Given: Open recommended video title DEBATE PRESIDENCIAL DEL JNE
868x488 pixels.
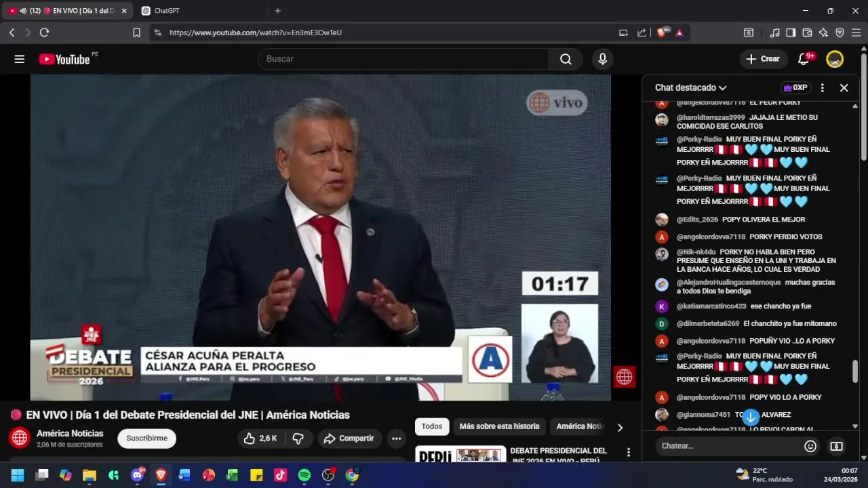Looking at the screenshot, I should coord(559,455).
